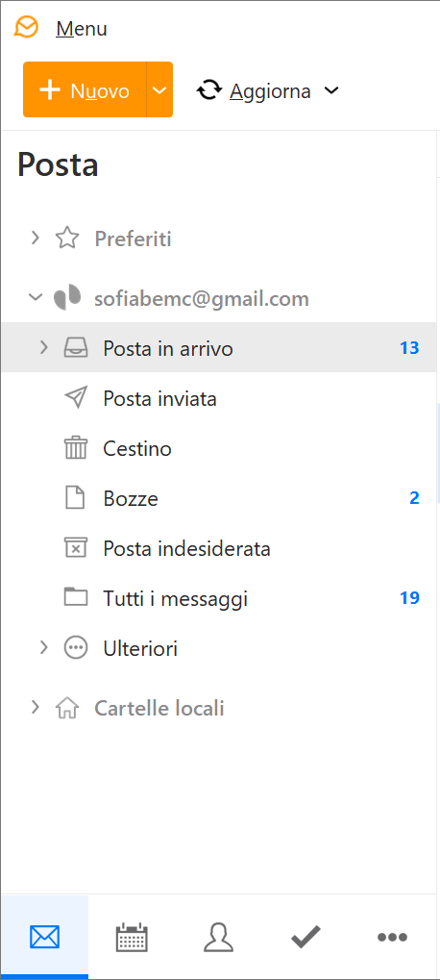
Task: Open the Tasks checkmark icon
Action: 306,937
